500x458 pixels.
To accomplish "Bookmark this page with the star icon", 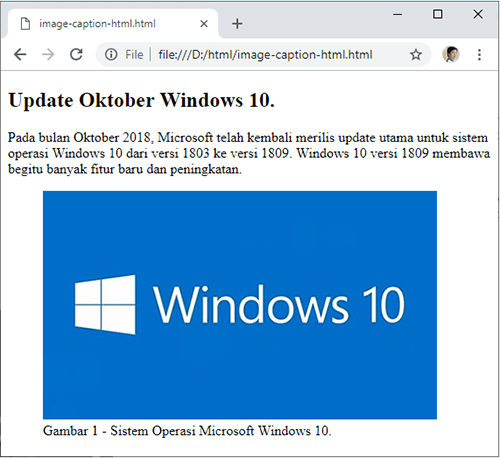I will click(x=416, y=54).
